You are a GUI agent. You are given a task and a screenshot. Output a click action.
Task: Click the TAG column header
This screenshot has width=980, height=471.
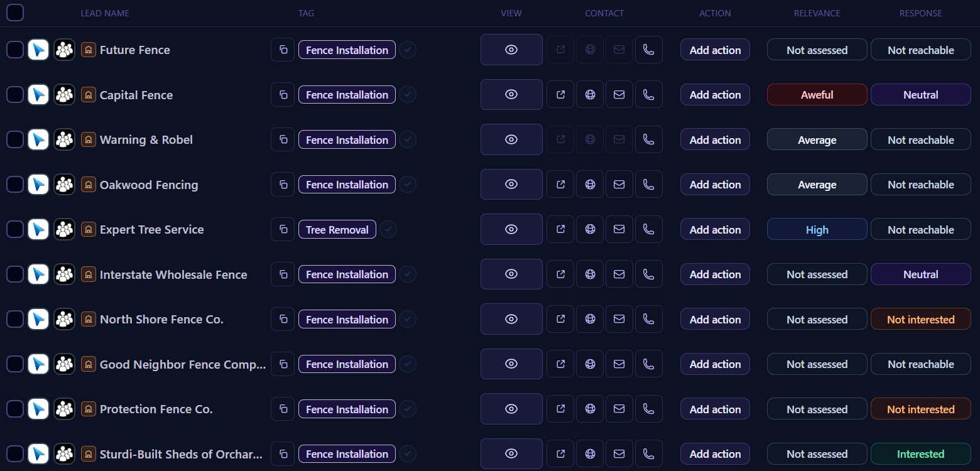306,13
